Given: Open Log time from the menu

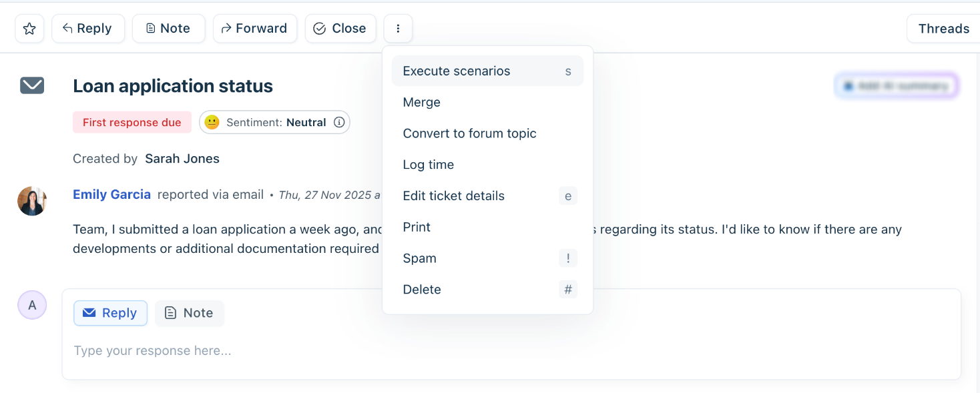Looking at the screenshot, I should 428,165.
